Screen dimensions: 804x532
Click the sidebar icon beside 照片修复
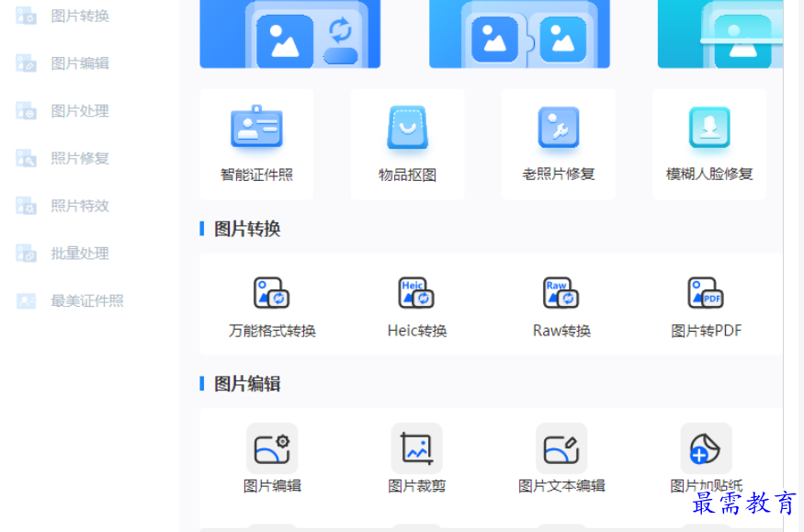coord(26,158)
